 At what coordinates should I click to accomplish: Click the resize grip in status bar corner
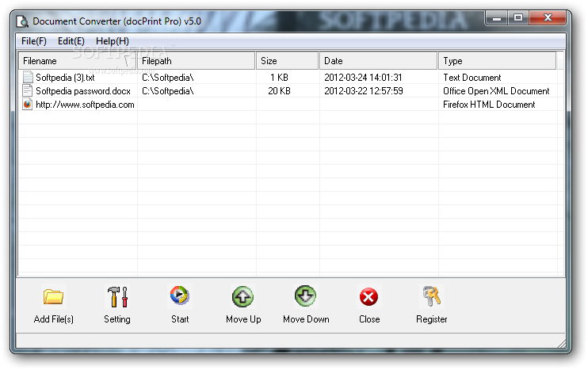(561, 344)
